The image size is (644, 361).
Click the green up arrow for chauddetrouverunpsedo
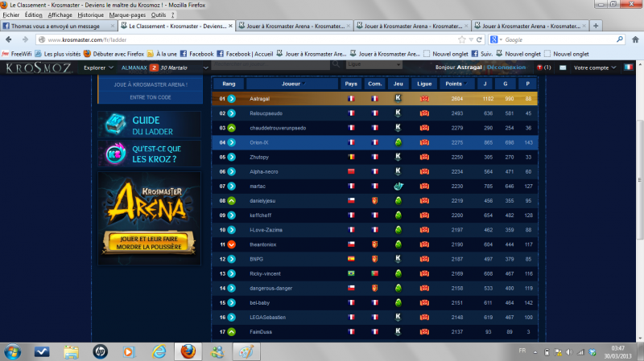click(x=232, y=128)
